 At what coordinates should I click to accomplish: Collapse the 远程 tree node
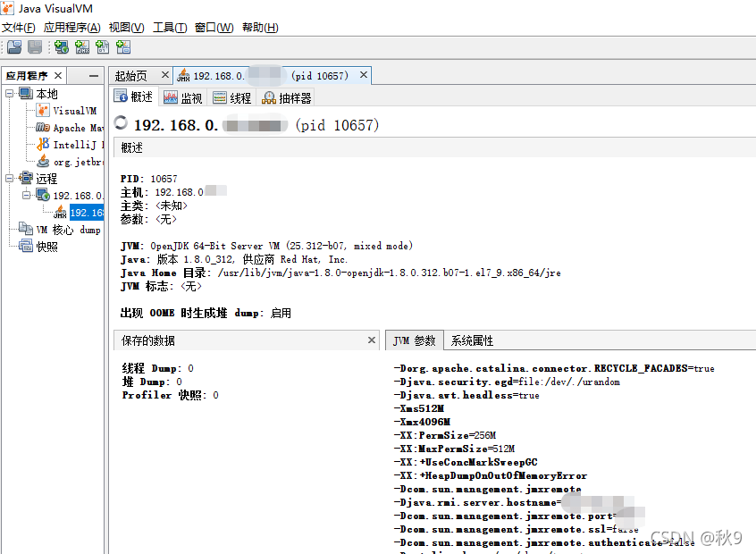coord(9,178)
